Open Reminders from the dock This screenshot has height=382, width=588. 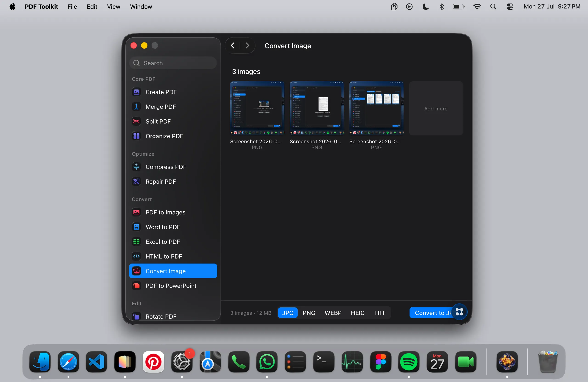(295, 362)
